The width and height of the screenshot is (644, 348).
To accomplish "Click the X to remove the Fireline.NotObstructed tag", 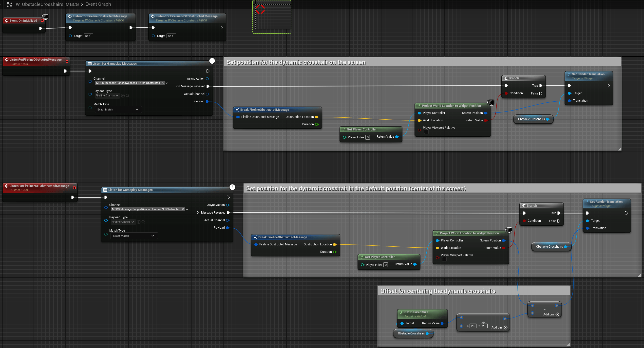I will click(183, 209).
